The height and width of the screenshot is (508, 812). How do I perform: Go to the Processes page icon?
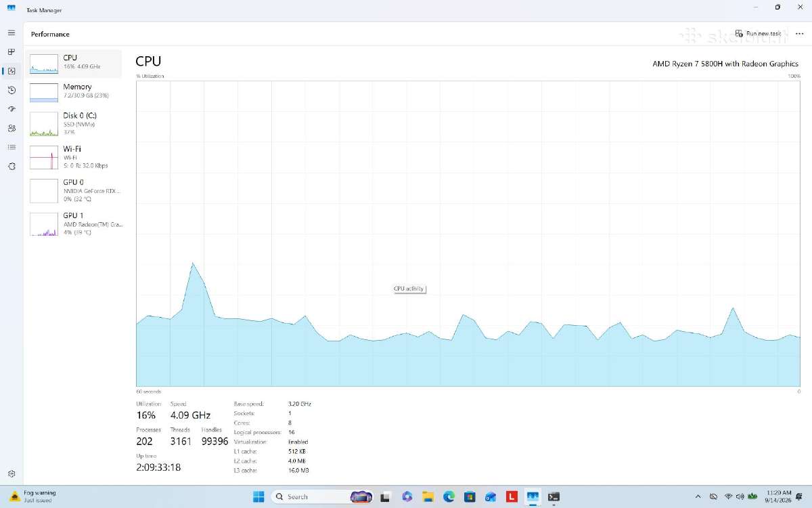(x=12, y=51)
